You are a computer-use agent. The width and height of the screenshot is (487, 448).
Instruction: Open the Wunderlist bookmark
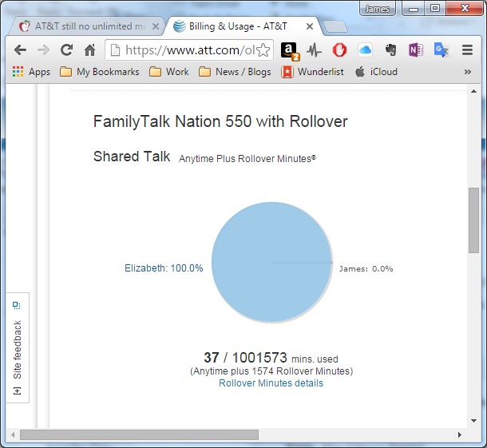coord(312,72)
